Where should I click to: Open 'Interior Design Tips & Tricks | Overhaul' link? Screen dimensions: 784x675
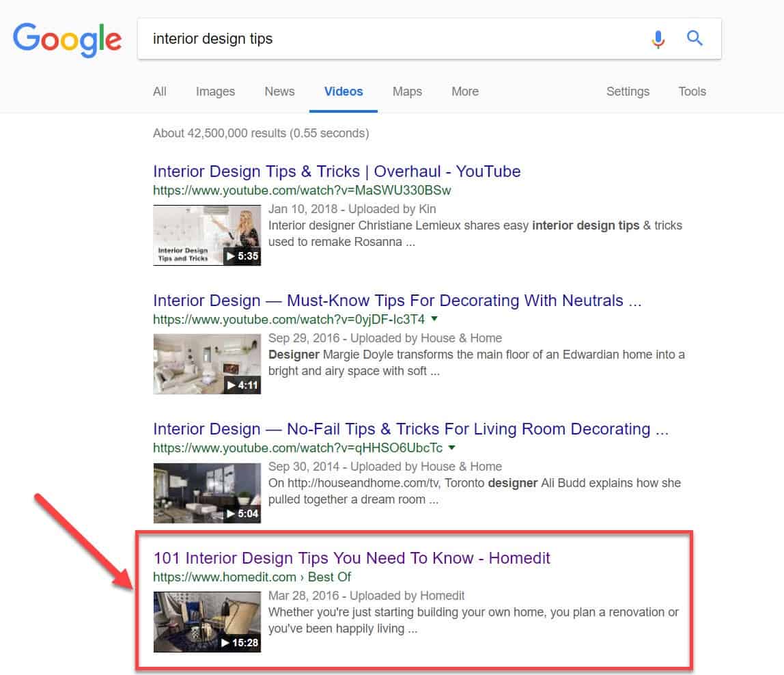coord(337,171)
